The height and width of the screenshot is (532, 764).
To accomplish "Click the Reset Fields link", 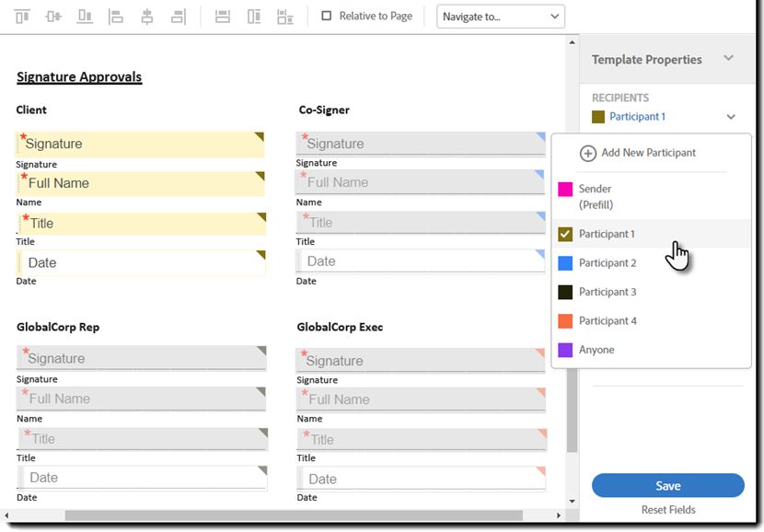I will tap(668, 510).
